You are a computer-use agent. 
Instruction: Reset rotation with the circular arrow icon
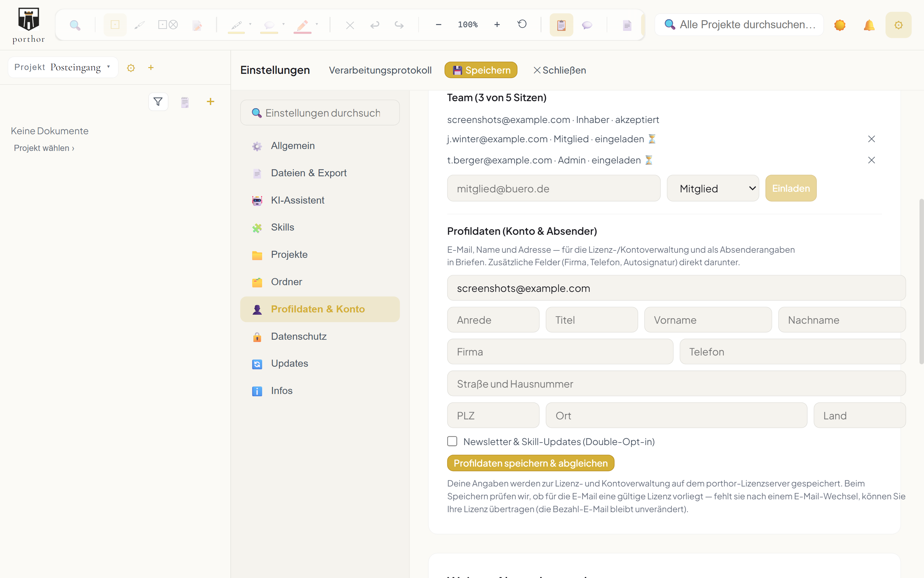(522, 24)
